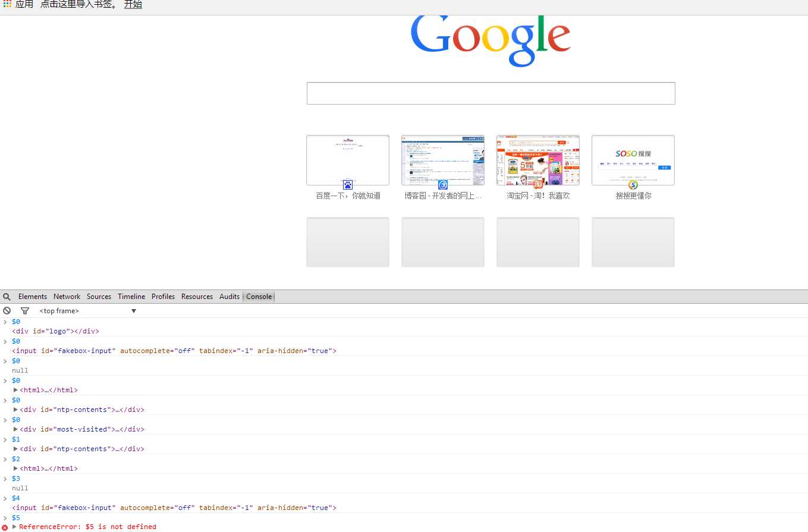Expand the ReferenceError message triangle
808x532 pixels.
pos(15,527)
